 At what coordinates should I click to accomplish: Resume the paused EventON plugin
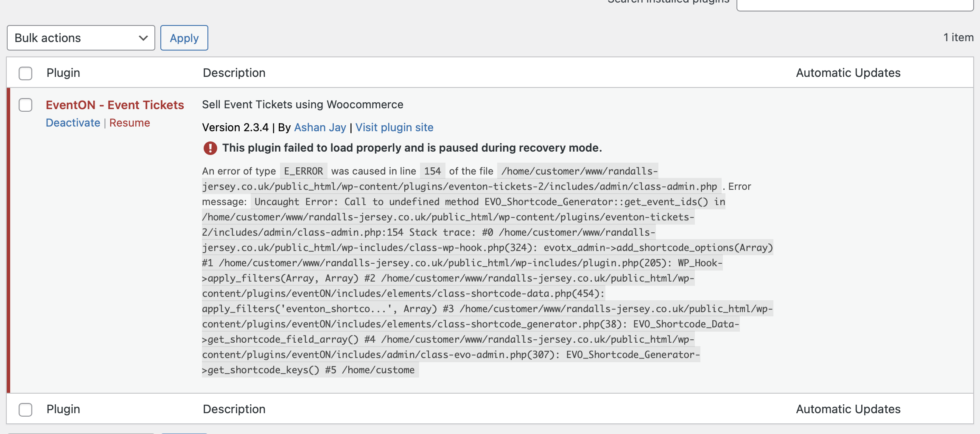tap(130, 123)
